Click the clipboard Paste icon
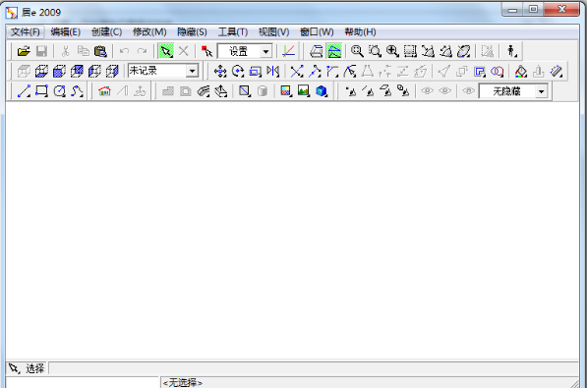 [x=100, y=51]
